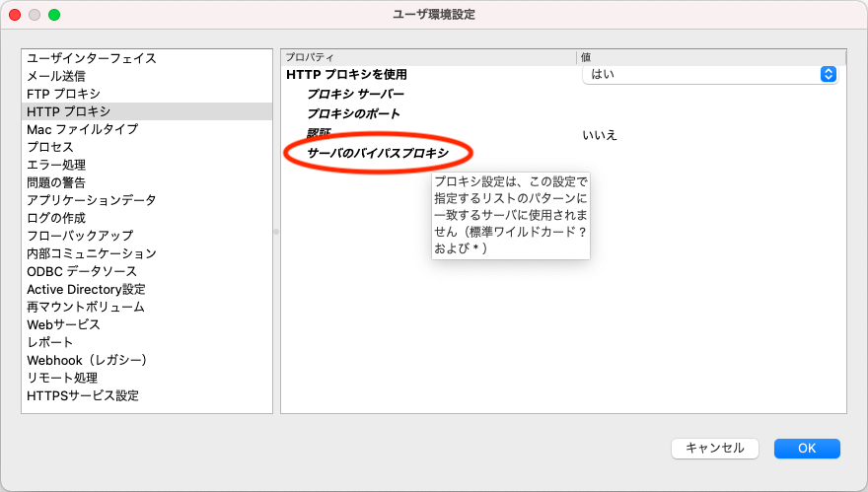Image resolution: width=868 pixels, height=492 pixels.
Task: Select the プロキシ サーバー property
Action: coord(355,94)
